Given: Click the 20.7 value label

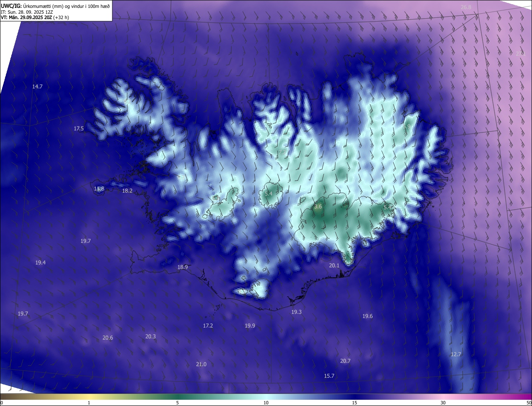Looking at the screenshot, I should coord(345,361).
